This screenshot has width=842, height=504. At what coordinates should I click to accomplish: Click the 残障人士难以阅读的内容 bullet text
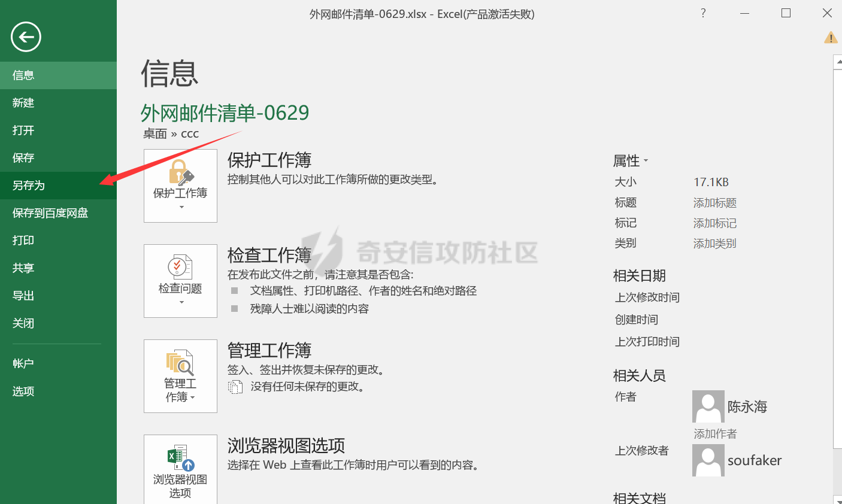(x=310, y=309)
